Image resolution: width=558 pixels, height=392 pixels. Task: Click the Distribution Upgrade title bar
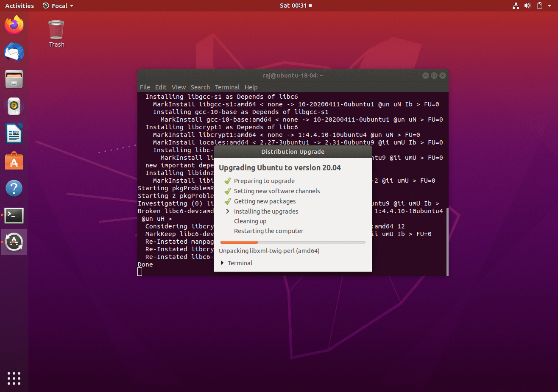[293, 152]
